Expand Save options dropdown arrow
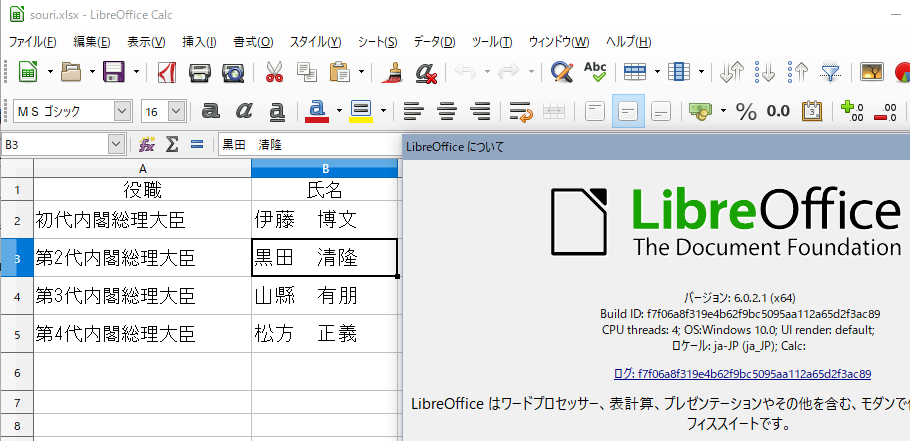 tap(136, 72)
